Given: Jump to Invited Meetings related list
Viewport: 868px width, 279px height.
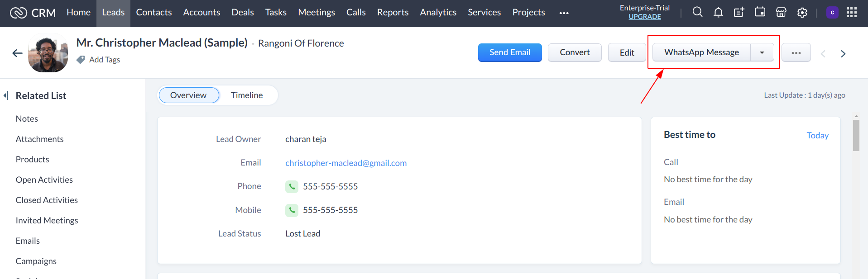Looking at the screenshot, I should [x=47, y=220].
